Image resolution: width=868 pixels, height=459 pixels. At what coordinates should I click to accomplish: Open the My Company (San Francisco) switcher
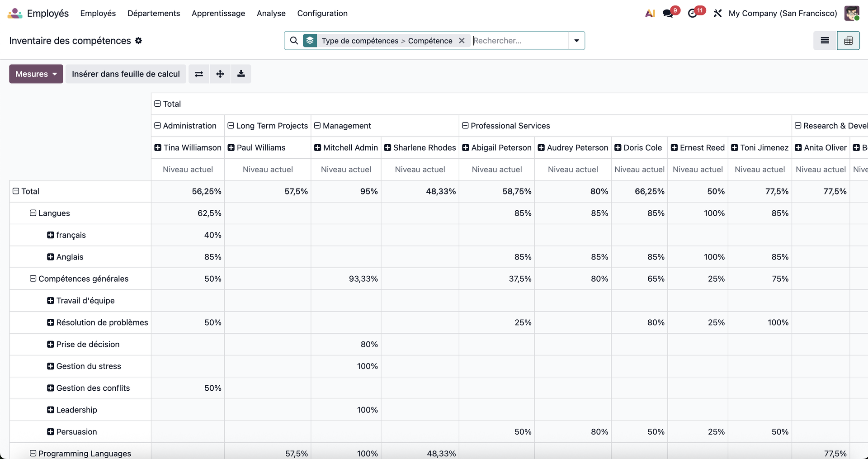pos(783,13)
